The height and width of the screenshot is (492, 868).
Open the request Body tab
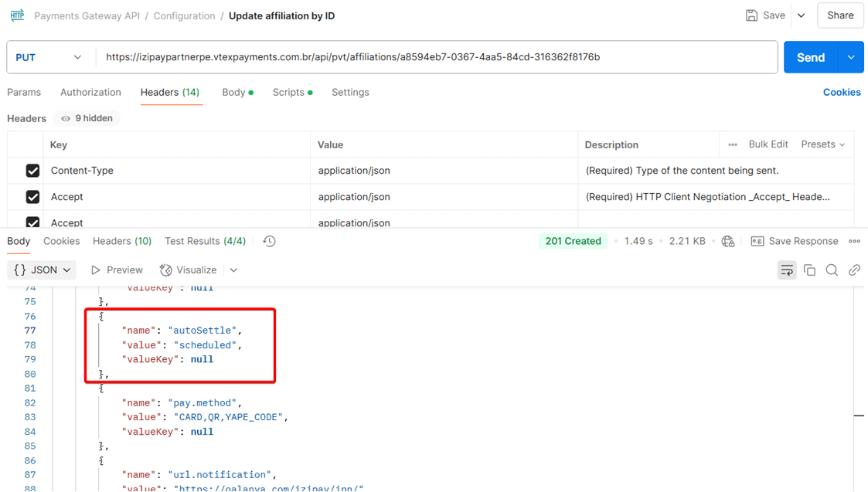point(237,93)
